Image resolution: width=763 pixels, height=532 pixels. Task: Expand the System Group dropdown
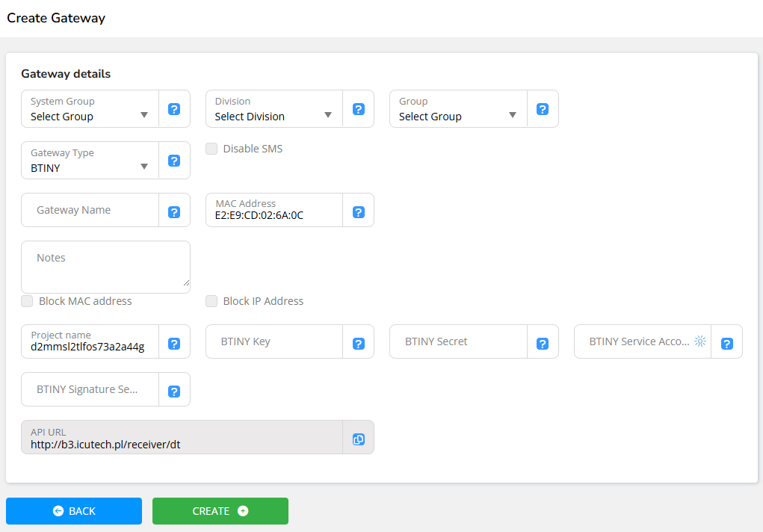pyautogui.click(x=90, y=109)
